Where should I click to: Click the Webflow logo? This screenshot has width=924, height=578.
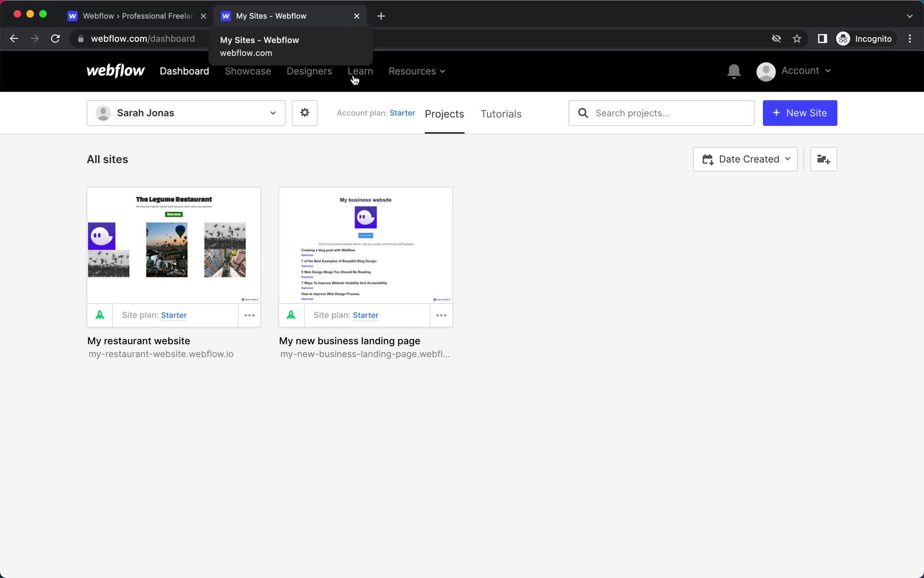[115, 71]
